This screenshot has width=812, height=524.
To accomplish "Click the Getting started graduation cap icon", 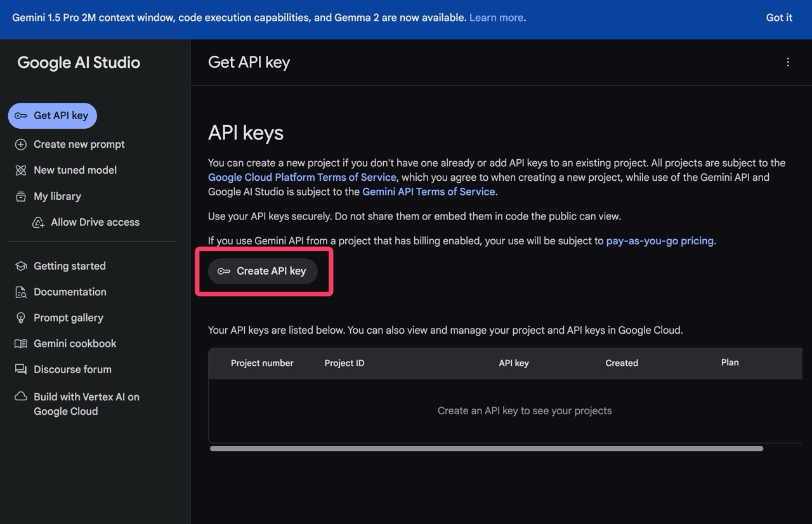I will coord(21,266).
